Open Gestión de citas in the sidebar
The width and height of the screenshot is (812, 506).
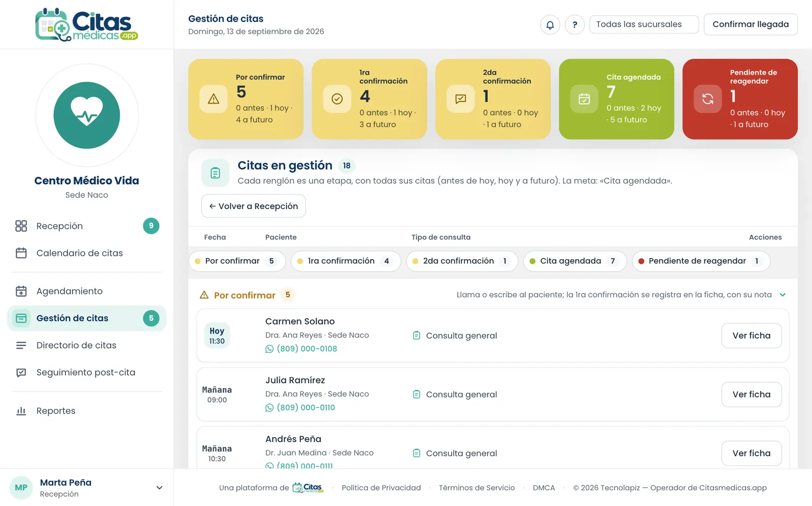[x=87, y=318]
